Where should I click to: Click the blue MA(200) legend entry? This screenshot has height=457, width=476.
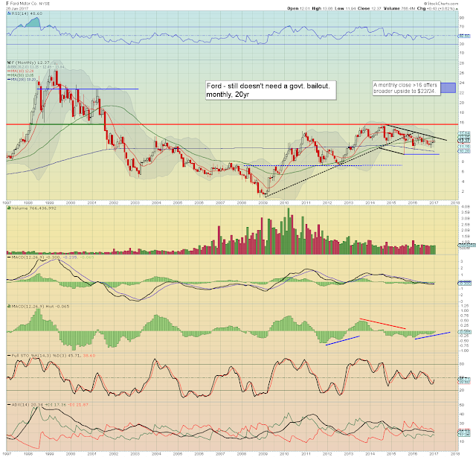tap(22, 80)
